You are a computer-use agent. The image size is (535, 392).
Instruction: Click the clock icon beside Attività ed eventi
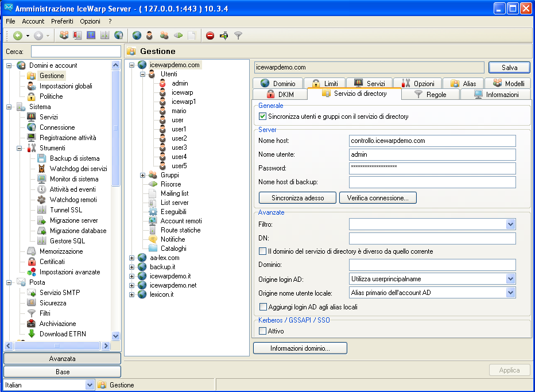[42, 189]
